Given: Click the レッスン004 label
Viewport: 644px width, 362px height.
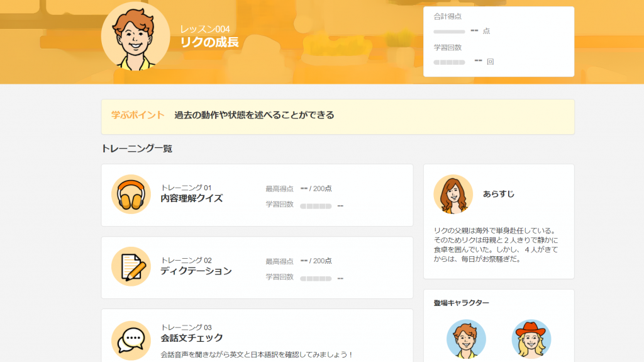Looking at the screenshot, I should [205, 29].
